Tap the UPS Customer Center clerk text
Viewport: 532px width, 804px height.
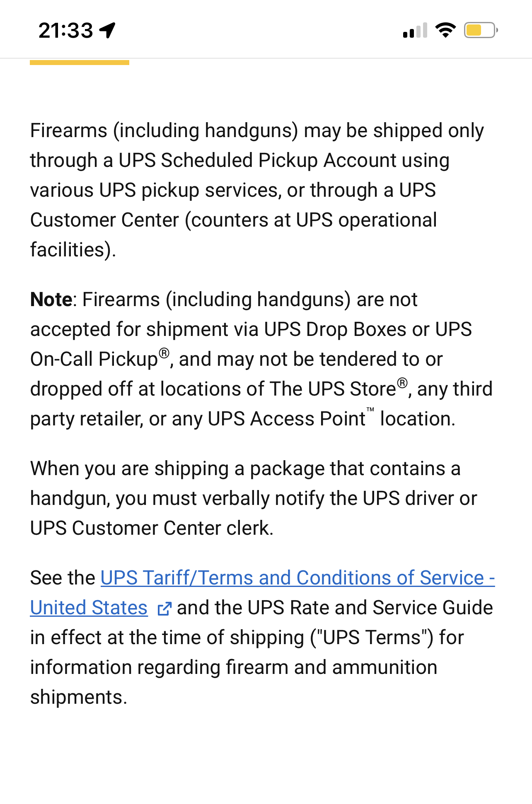click(152, 528)
